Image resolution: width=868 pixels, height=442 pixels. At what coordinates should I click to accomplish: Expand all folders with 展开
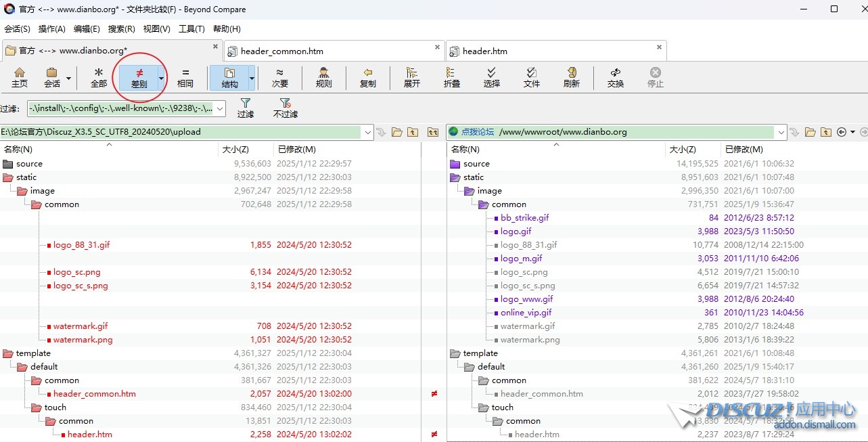point(412,77)
